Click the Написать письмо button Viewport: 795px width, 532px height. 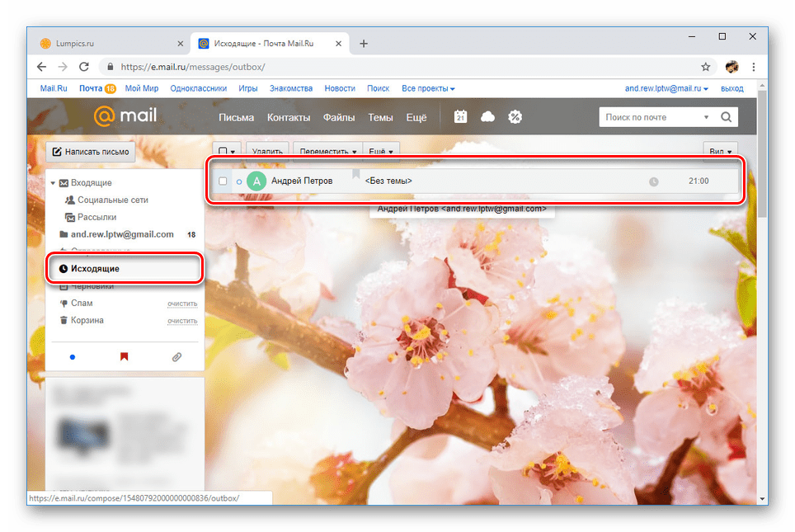[x=91, y=152]
